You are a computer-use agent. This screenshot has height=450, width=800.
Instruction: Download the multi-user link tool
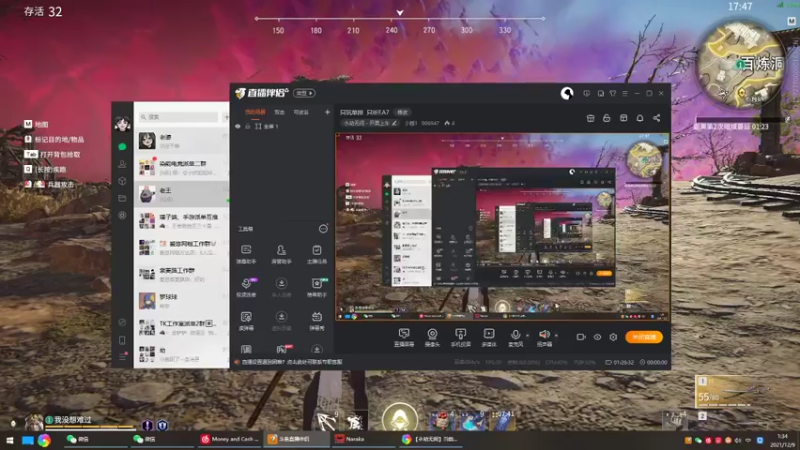(x=281, y=287)
